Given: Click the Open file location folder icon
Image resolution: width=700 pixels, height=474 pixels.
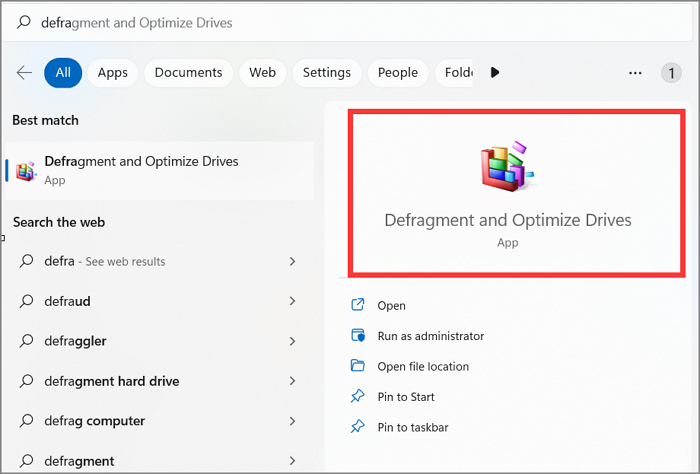Looking at the screenshot, I should [358, 366].
